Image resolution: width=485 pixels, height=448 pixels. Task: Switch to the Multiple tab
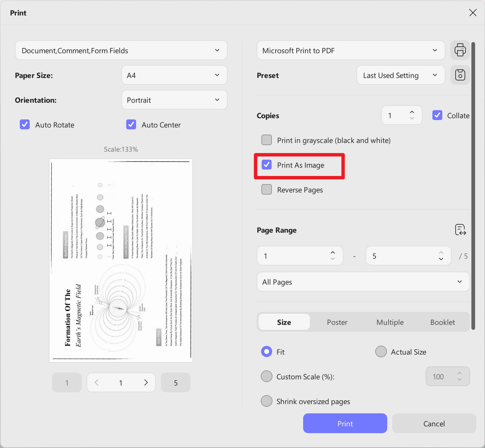tap(390, 322)
